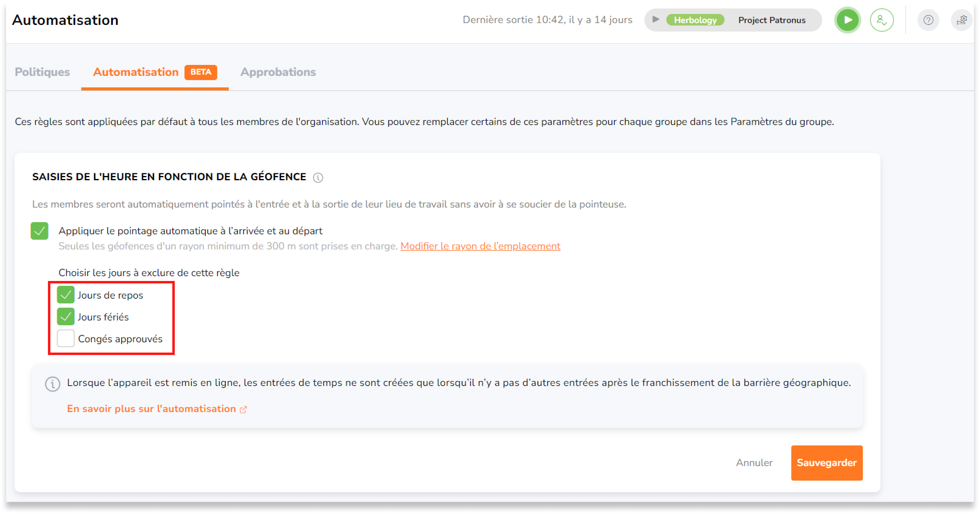Click the Annuler button
This screenshot has height=514, width=980.
pyautogui.click(x=754, y=463)
